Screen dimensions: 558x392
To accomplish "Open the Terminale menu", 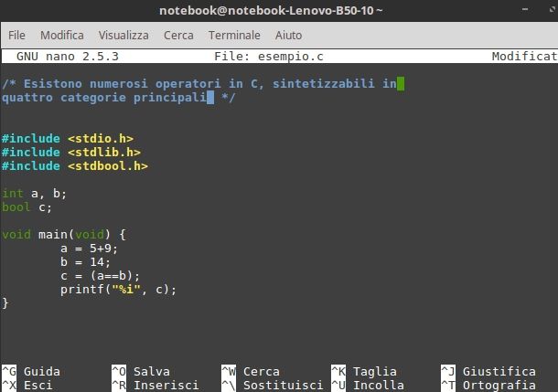I will (234, 36).
